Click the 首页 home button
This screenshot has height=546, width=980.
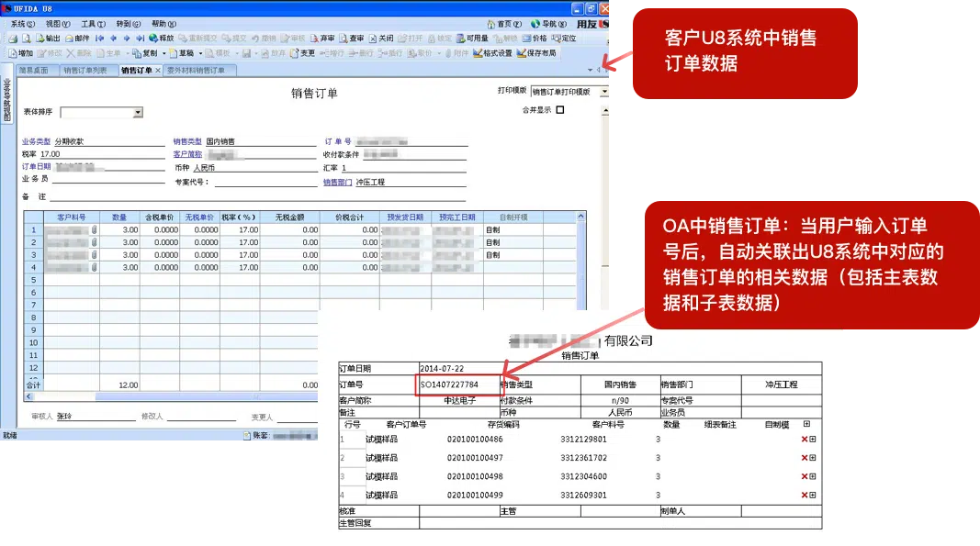[x=504, y=25]
